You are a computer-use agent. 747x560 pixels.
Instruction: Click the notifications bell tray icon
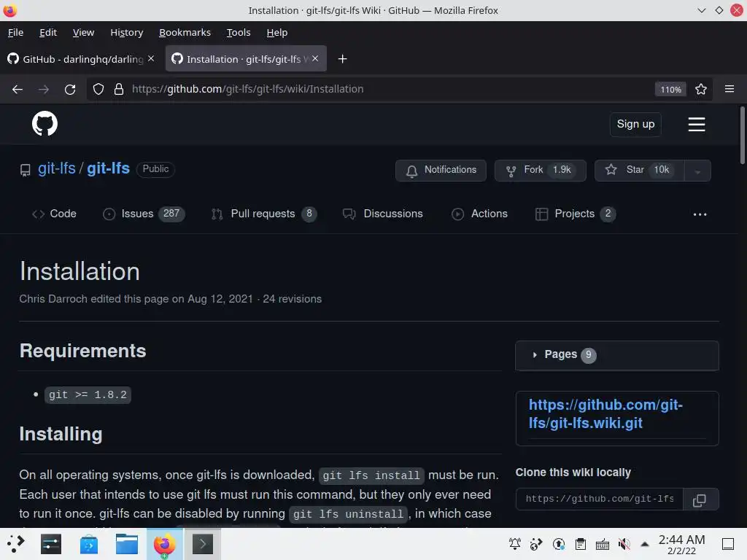coord(515,544)
